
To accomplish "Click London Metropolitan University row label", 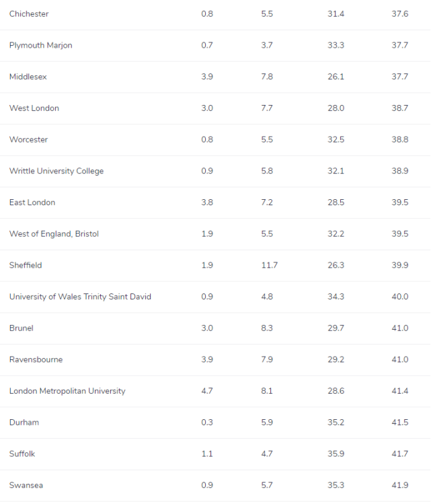I will coord(67,391).
